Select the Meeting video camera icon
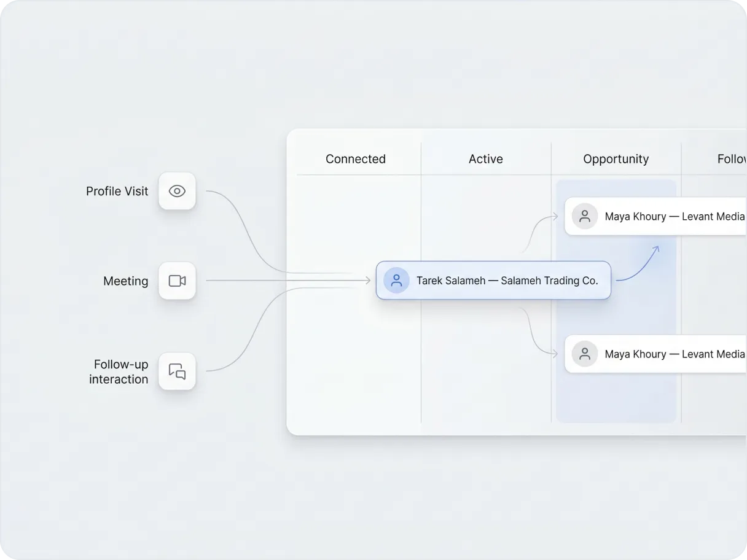Image resolution: width=747 pixels, height=560 pixels. [177, 281]
